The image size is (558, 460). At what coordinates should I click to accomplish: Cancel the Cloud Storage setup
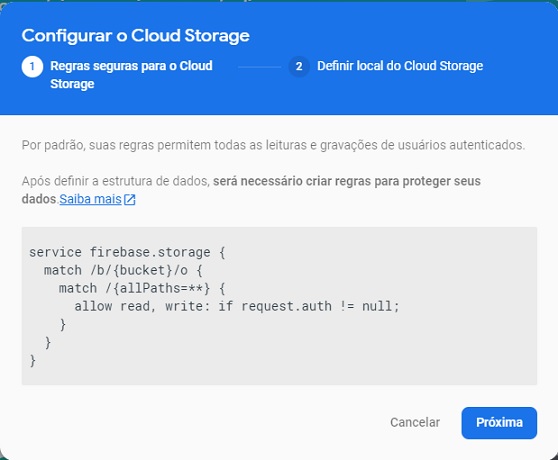pos(415,423)
